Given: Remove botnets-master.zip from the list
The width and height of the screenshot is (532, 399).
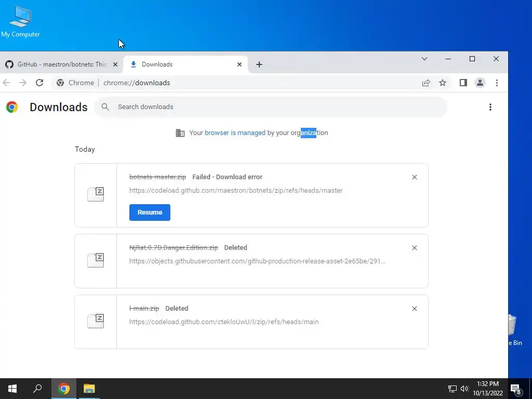Looking at the screenshot, I should (x=414, y=177).
